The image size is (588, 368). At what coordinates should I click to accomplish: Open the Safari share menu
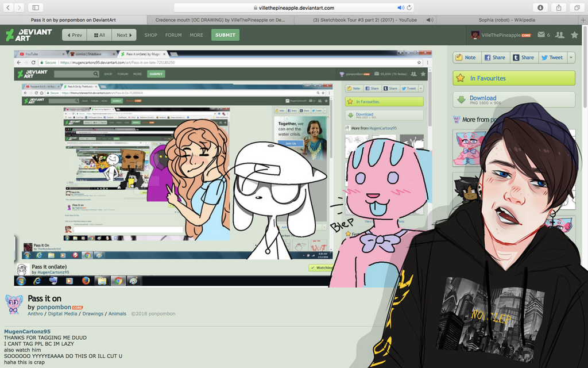click(559, 7)
